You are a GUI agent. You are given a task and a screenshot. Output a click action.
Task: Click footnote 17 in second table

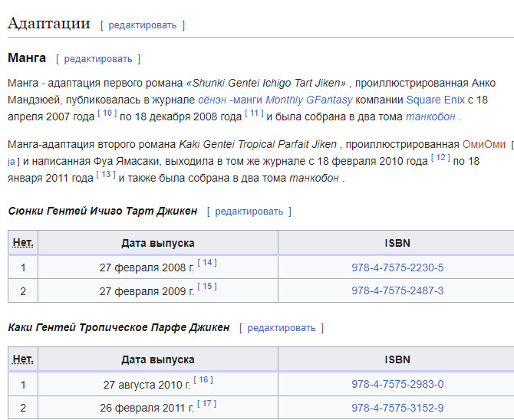207,404
